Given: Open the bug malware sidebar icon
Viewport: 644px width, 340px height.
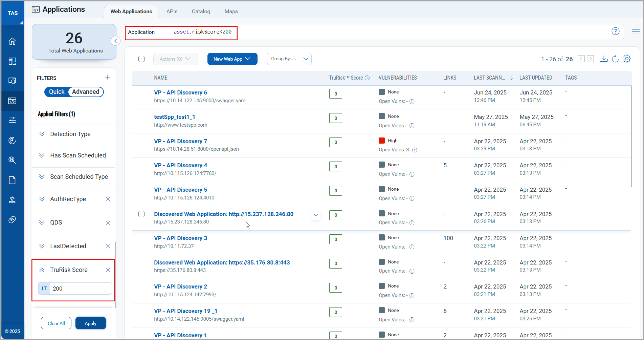Looking at the screenshot, I should 12,200.
